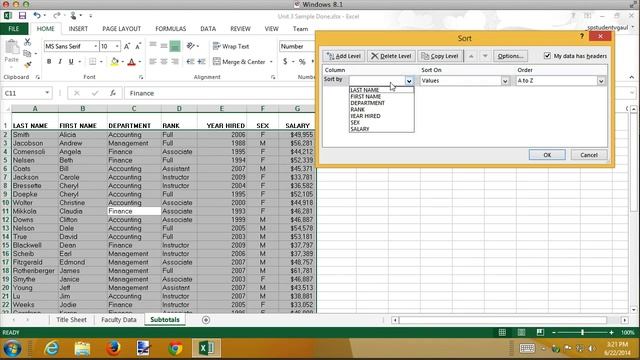Expand the Name Box dropdown
This screenshot has height=360, width=640.
coord(47,93)
